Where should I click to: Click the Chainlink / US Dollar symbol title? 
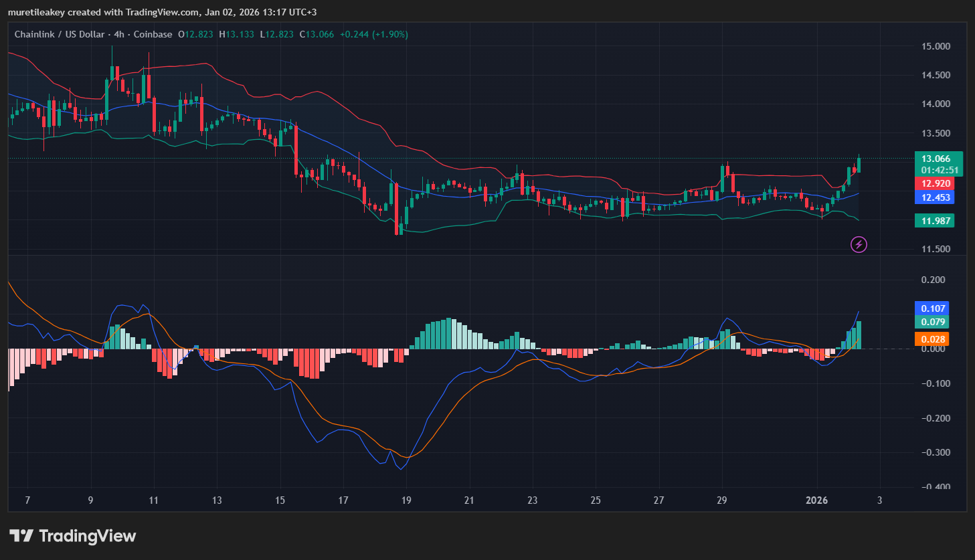pos(60,34)
